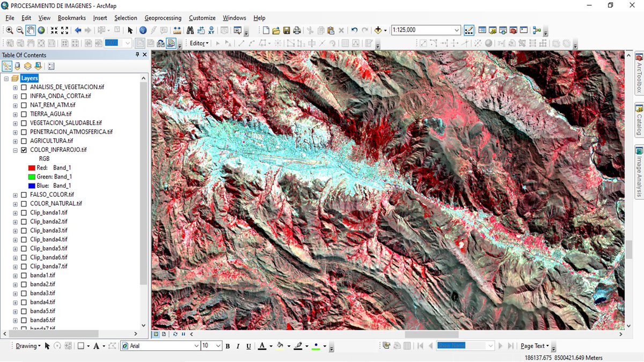Image resolution: width=644 pixels, height=362 pixels.
Task: Open the Insert menu
Action: coord(100,18)
